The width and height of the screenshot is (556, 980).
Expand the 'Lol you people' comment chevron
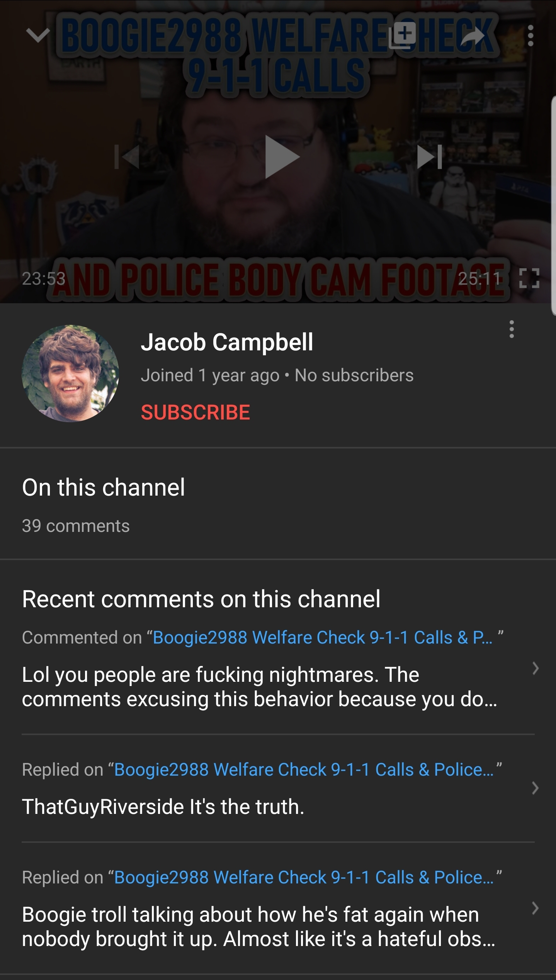point(535,668)
